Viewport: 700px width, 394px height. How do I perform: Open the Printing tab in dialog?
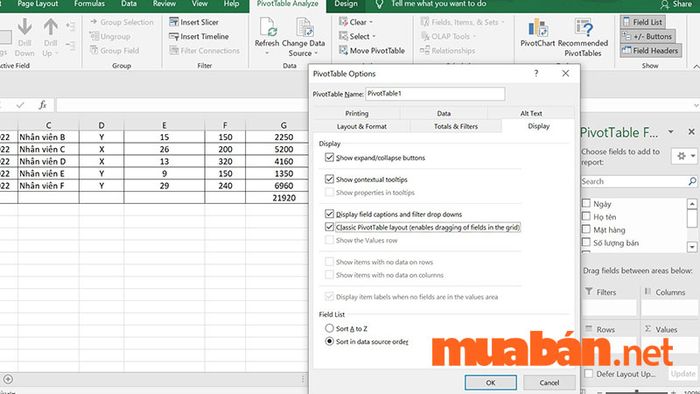tap(357, 113)
